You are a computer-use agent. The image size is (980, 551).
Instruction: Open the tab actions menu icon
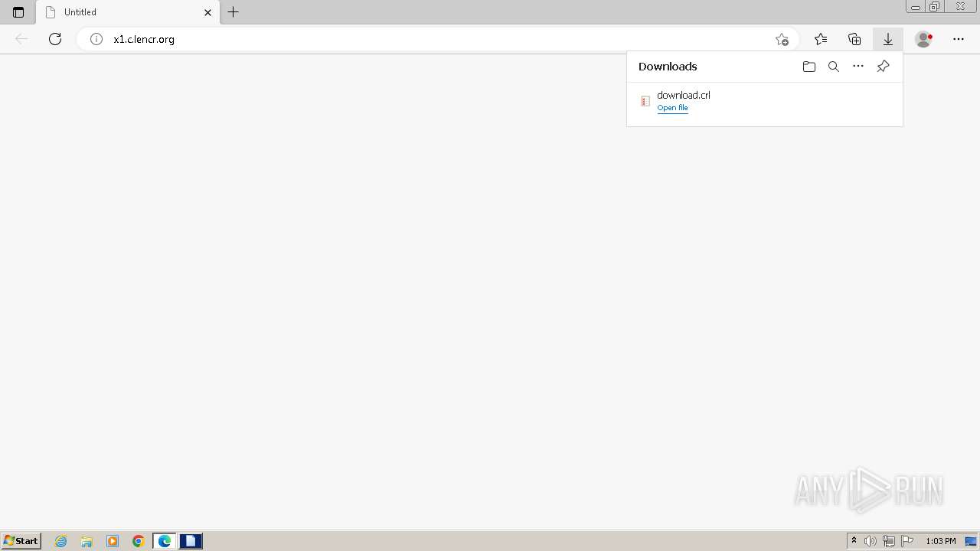[18, 12]
